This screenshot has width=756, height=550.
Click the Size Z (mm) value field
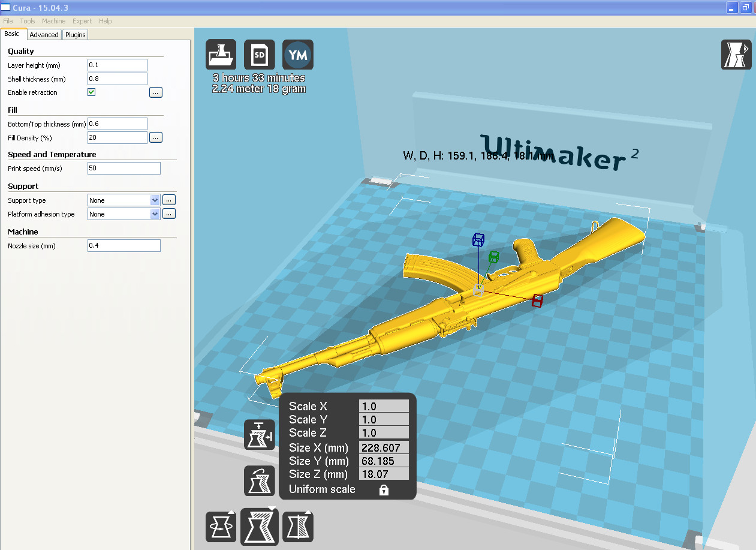[x=384, y=474]
